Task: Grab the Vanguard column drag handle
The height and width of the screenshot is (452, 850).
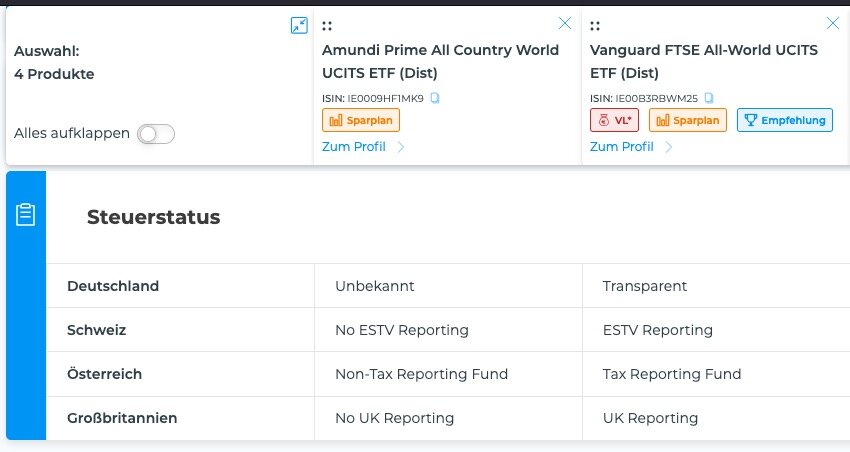Action: click(x=596, y=26)
